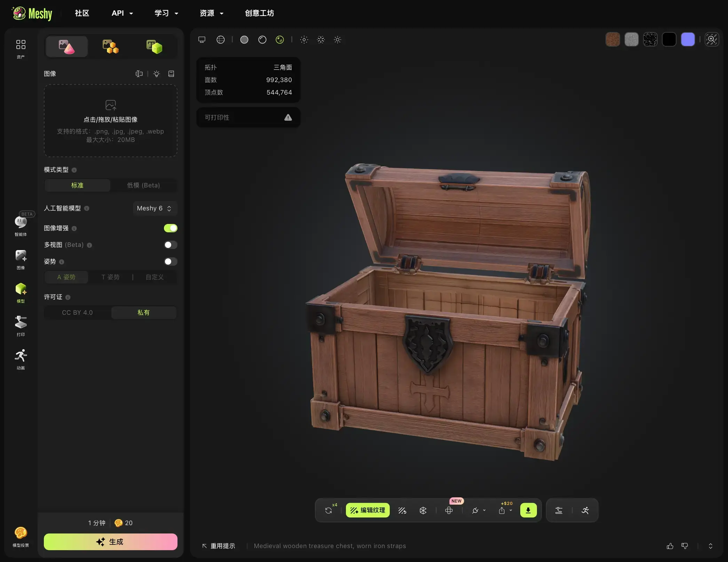Screen dimensions: 728x562
Task: Disable the 图像增强 toggle
Action: click(x=171, y=228)
